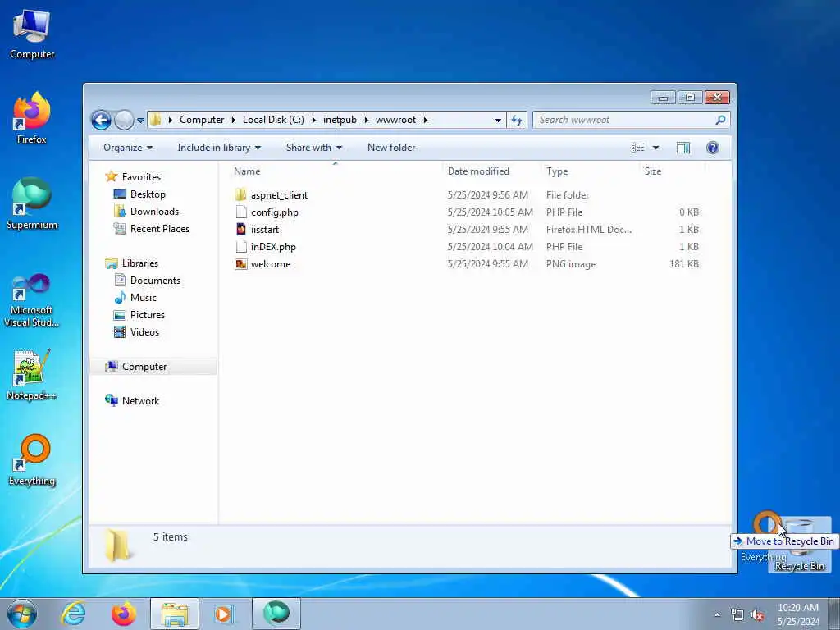The height and width of the screenshot is (630, 840).
Task: Expand the arrow after wwwroot breadcrumb
Action: point(426,120)
